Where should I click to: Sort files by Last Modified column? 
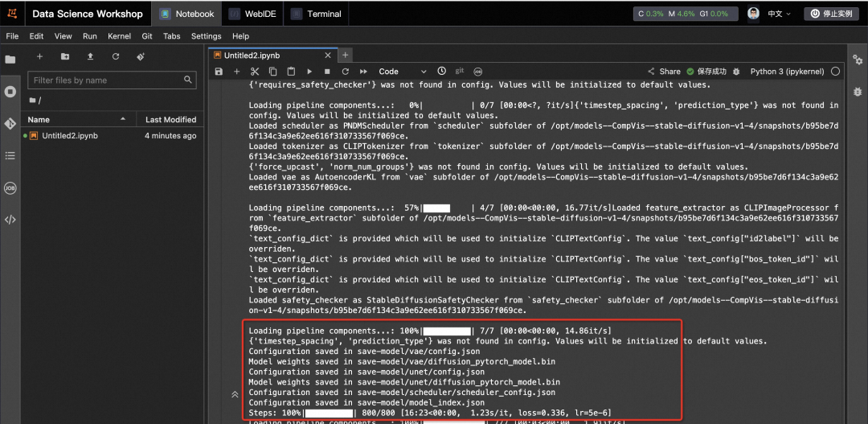(x=170, y=119)
